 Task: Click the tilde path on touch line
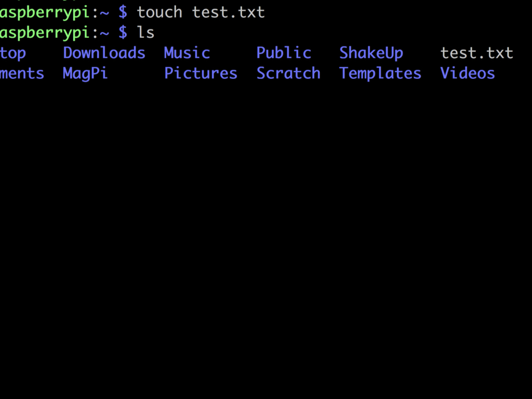[104, 13]
